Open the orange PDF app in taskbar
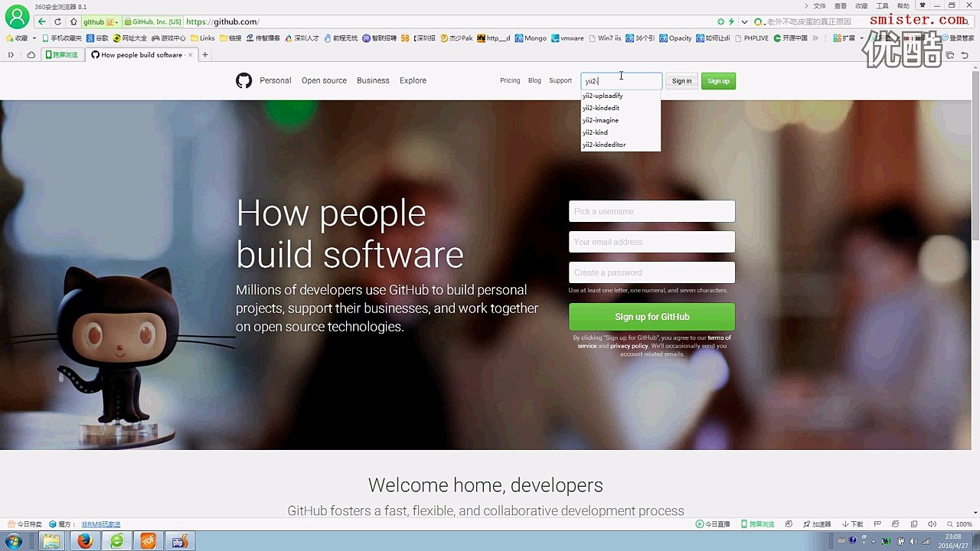The width and height of the screenshot is (980, 551). pyautogui.click(x=149, y=541)
